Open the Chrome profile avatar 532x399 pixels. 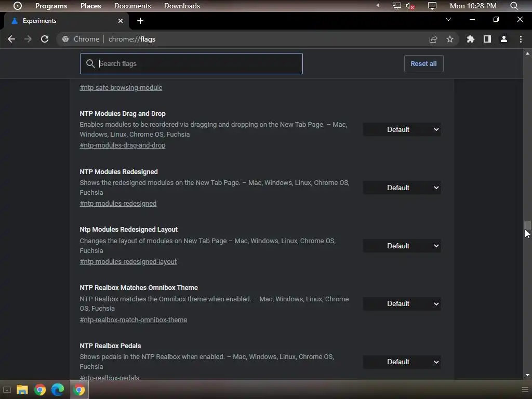click(x=504, y=39)
